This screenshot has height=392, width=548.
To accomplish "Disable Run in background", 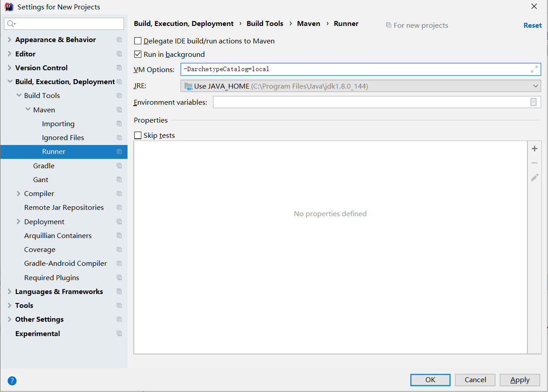I will 137,54.
